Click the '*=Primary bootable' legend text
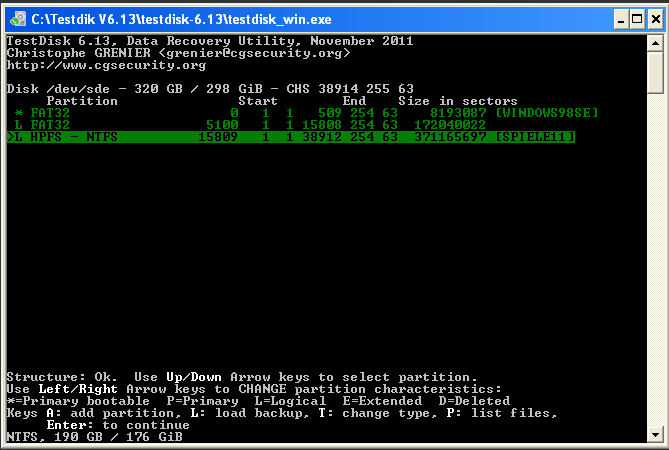The width and height of the screenshot is (669, 450). [x=79, y=401]
